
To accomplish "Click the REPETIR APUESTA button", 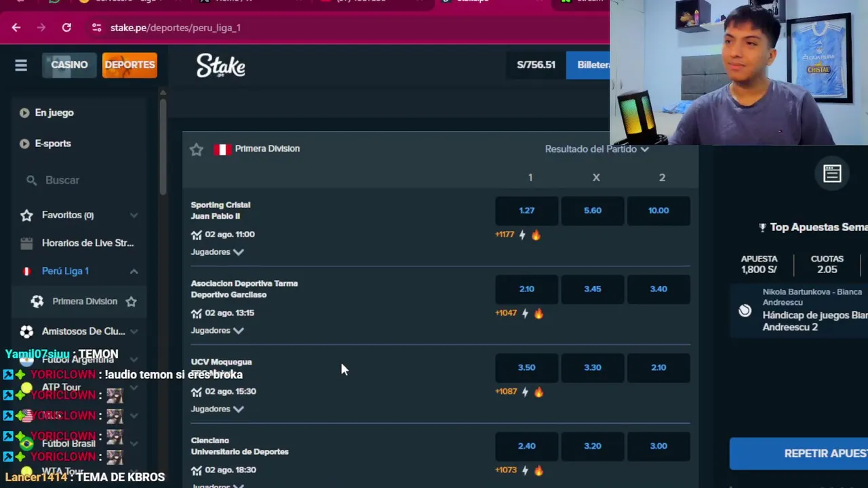I will (x=799, y=454).
